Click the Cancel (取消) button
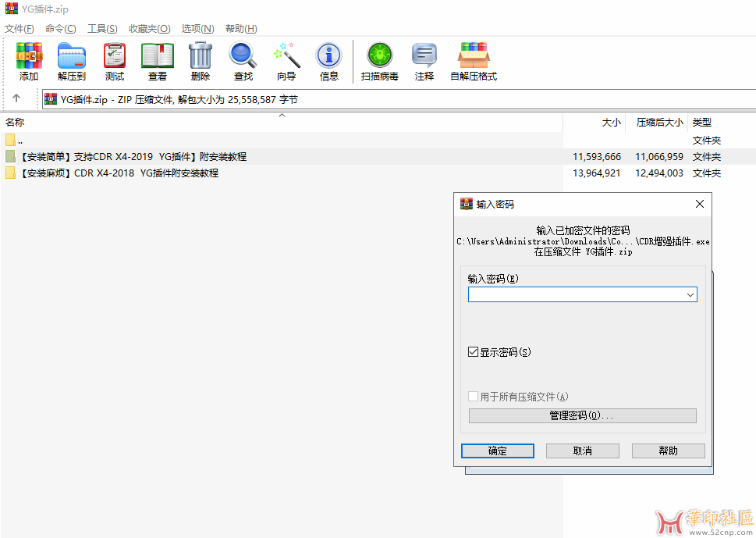 point(583,451)
